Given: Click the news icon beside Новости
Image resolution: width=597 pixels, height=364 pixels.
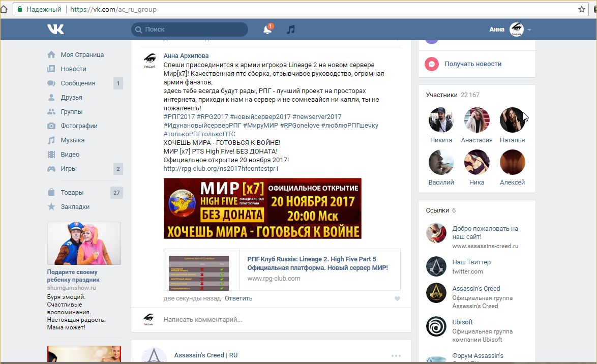Looking at the screenshot, I should (x=51, y=69).
